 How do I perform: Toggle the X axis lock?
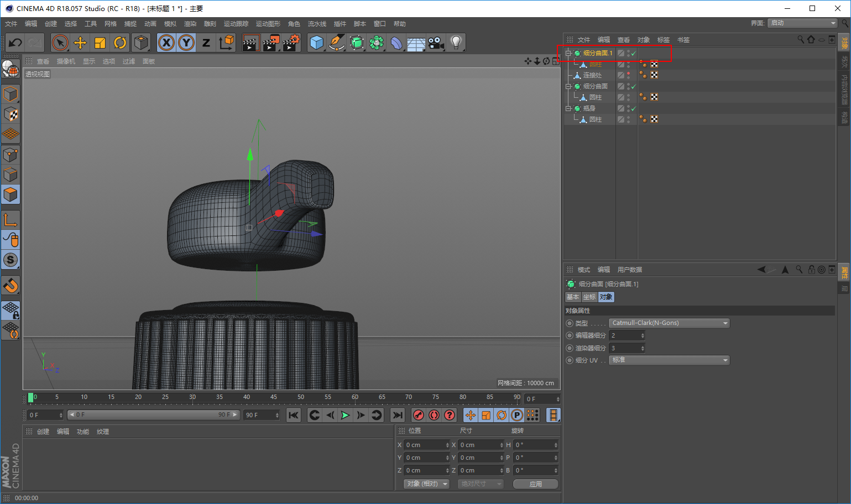click(166, 43)
